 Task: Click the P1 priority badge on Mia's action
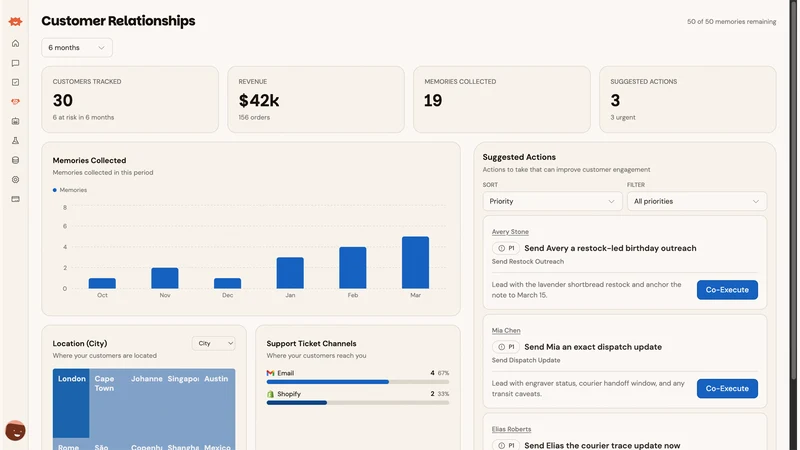(506, 347)
